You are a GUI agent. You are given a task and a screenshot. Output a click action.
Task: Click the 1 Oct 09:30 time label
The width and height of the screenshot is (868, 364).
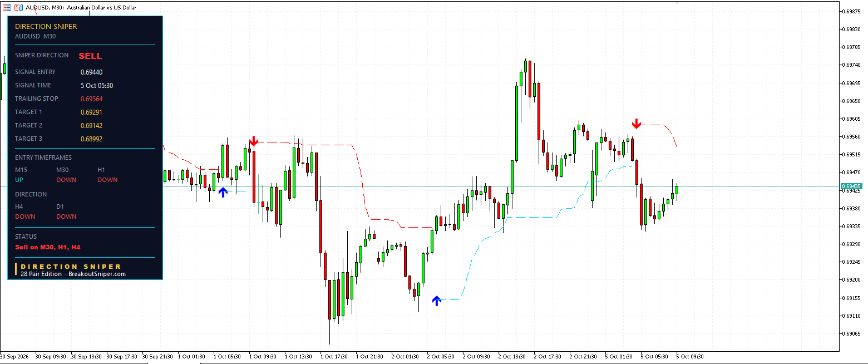[263, 356]
